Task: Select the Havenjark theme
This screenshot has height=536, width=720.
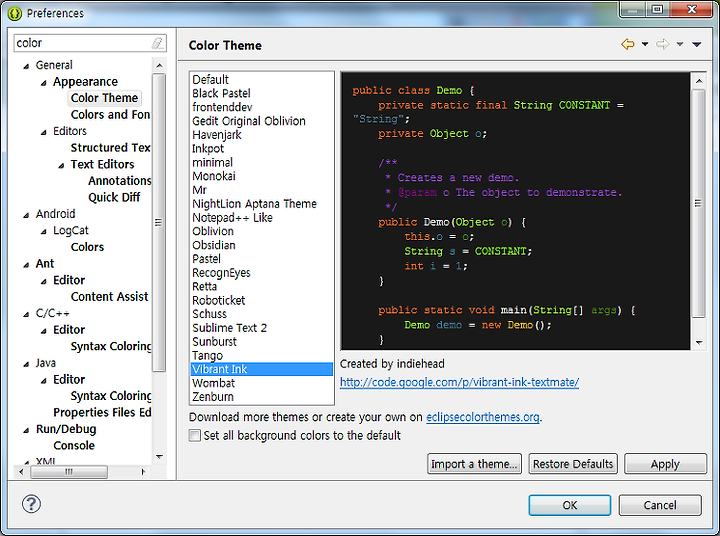Action: coord(262,135)
